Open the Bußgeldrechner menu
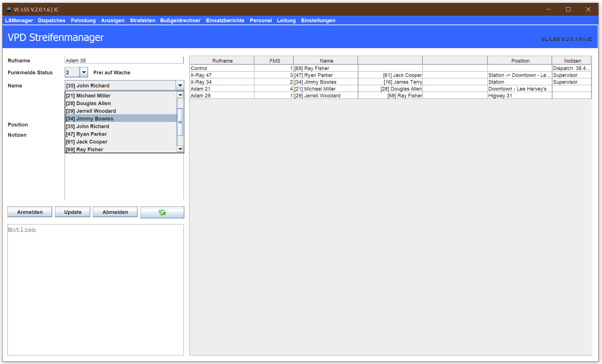 click(180, 21)
